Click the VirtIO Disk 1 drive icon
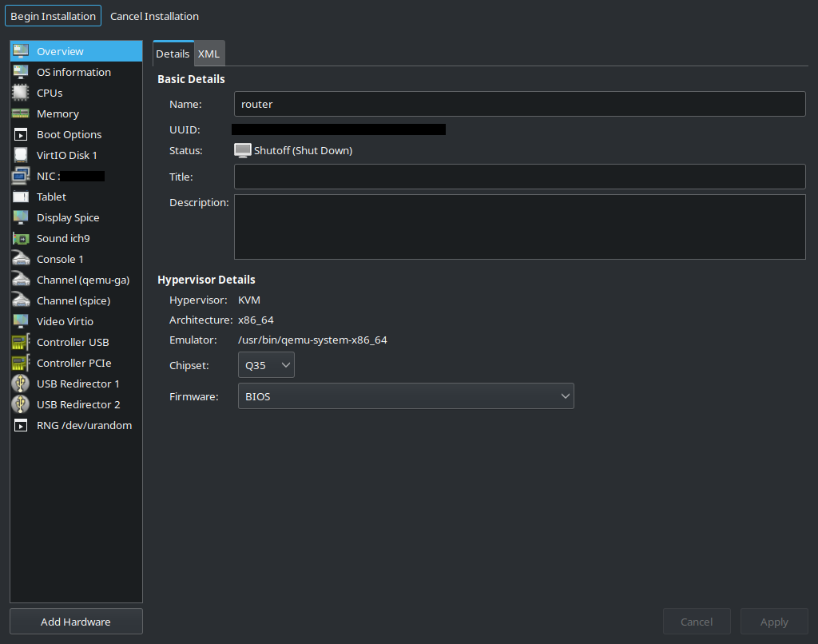The image size is (818, 644). pyautogui.click(x=21, y=155)
